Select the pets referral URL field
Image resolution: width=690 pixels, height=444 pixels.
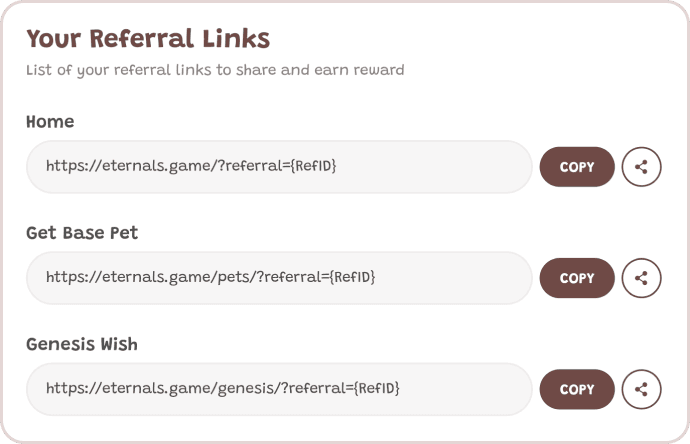pyautogui.click(x=279, y=278)
